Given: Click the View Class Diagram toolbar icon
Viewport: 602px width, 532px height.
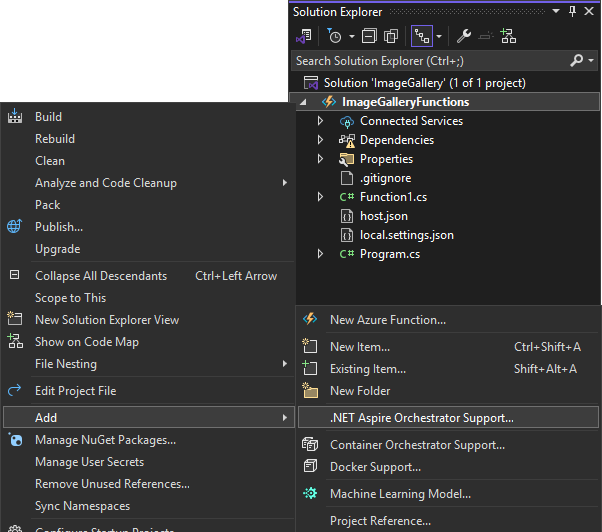Looking at the screenshot, I should pyautogui.click(x=508, y=36).
